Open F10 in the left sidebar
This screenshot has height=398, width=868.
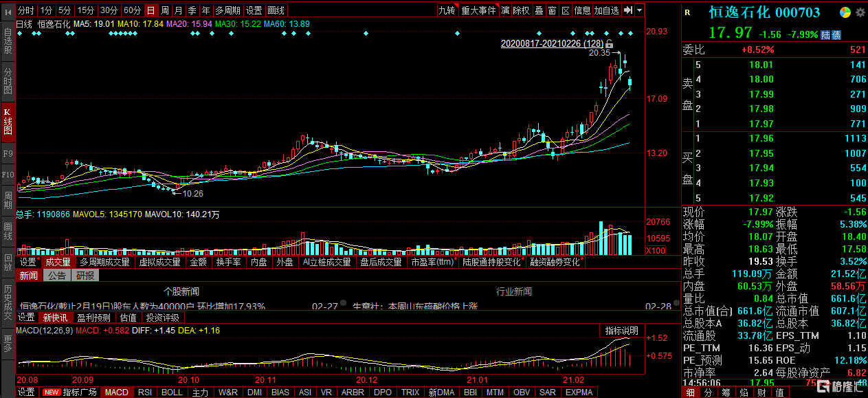coord(8,175)
